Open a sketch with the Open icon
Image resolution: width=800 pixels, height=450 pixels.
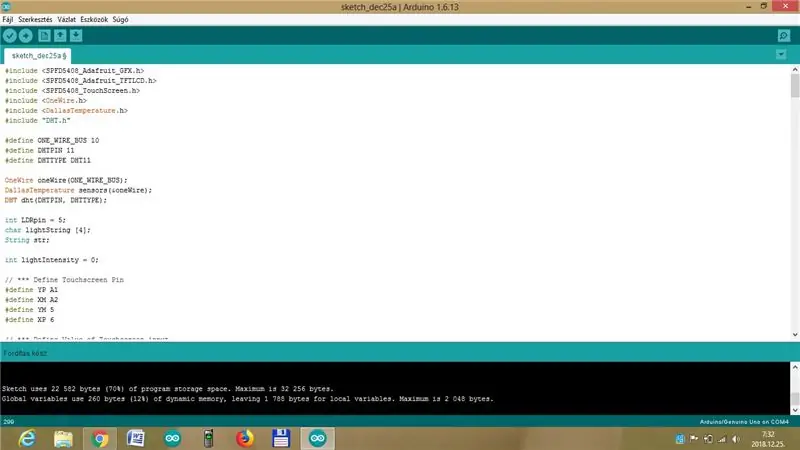[x=60, y=36]
